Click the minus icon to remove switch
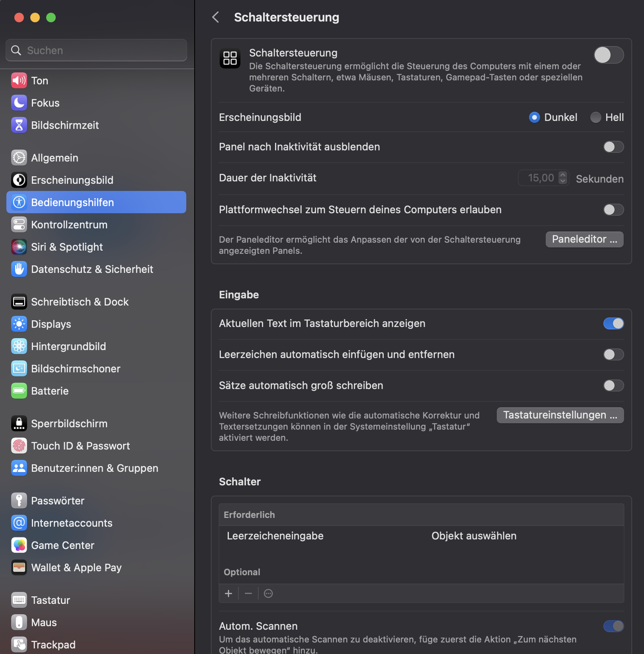 [x=248, y=594]
